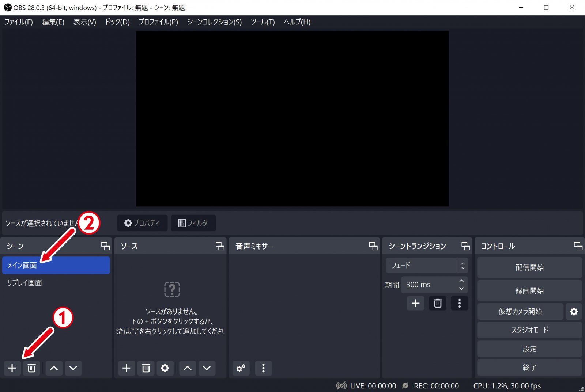Open the シーンコレクション(S) menu
This screenshot has width=585, height=392.
coord(214,22)
